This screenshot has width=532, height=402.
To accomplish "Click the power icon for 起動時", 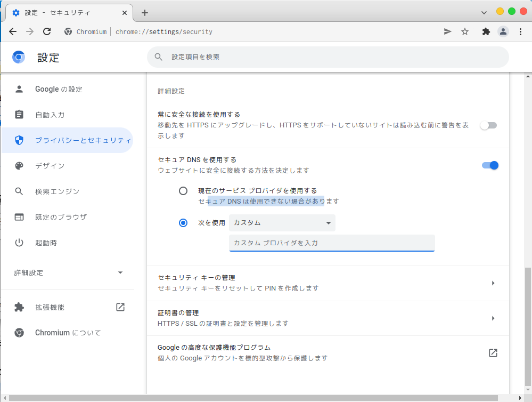I will pos(19,243).
